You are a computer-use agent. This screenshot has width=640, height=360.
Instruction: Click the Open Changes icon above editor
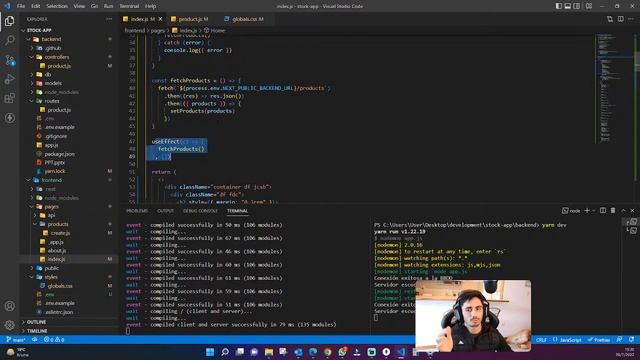pos(610,19)
